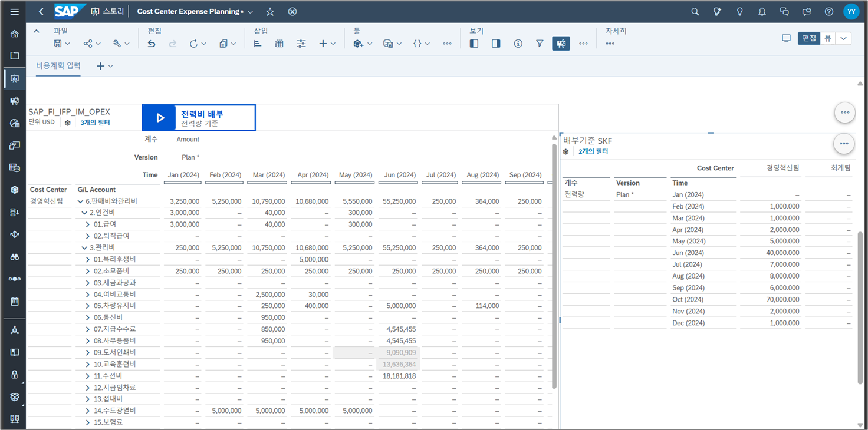Collapse the toolbar with the up chevron
868x430 pixels.
pyautogui.click(x=37, y=31)
